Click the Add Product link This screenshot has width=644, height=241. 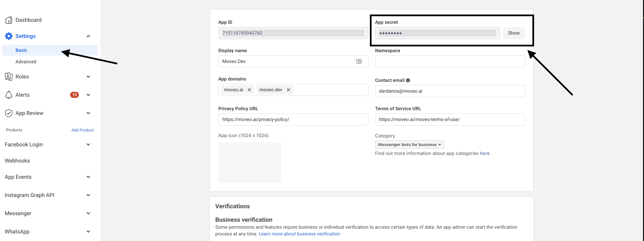coord(82,130)
